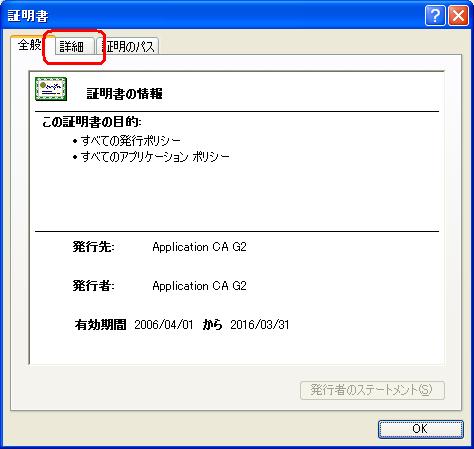The image size is (474, 449).
Task: Open the 証明のパス tab
Action: click(x=128, y=46)
